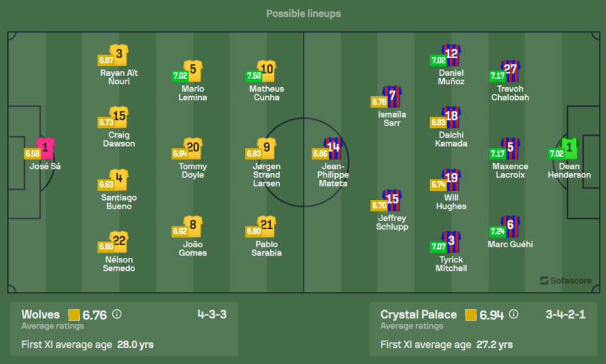
Task: Click José Sá's pink goalkeeper shirt icon
Action: point(45,148)
